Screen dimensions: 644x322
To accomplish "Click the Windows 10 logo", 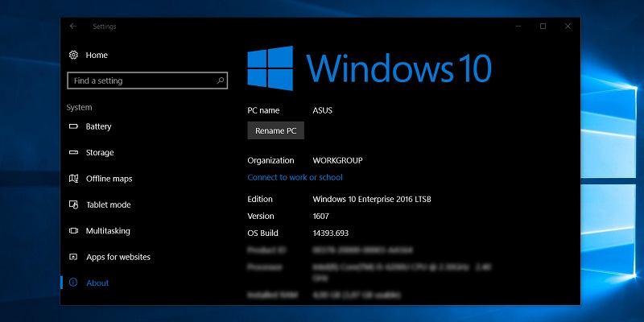I will [270, 67].
